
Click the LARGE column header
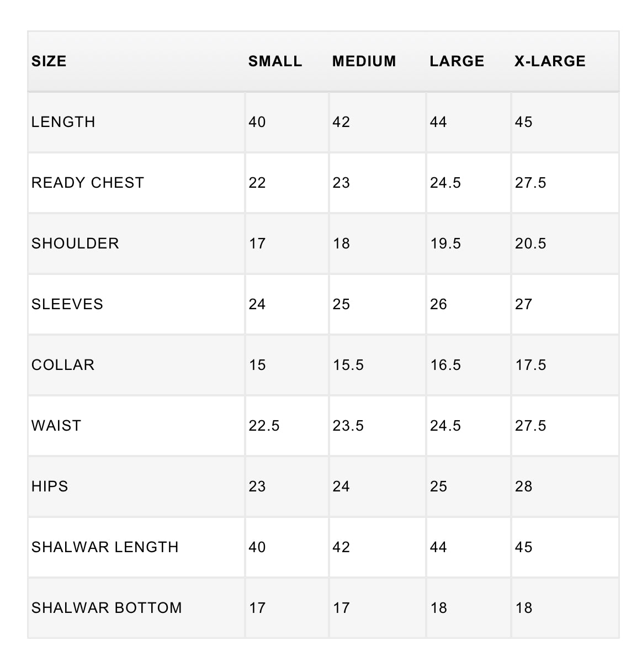coord(457,61)
